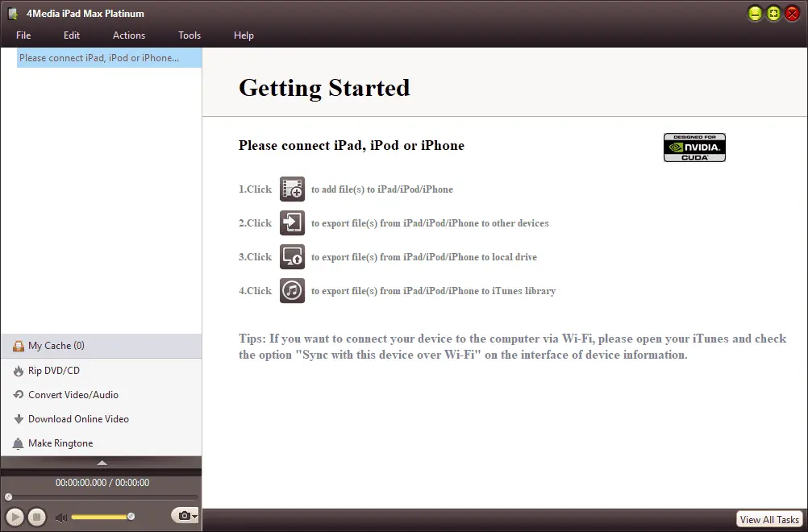
Task: Close the 4Media iPad Max window
Action: (x=792, y=14)
